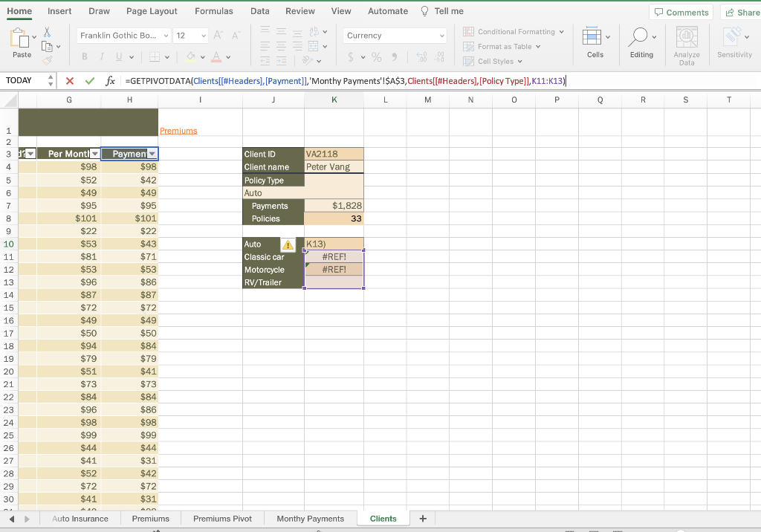Click the Merge cells icon
The image size is (761, 532).
314,47
